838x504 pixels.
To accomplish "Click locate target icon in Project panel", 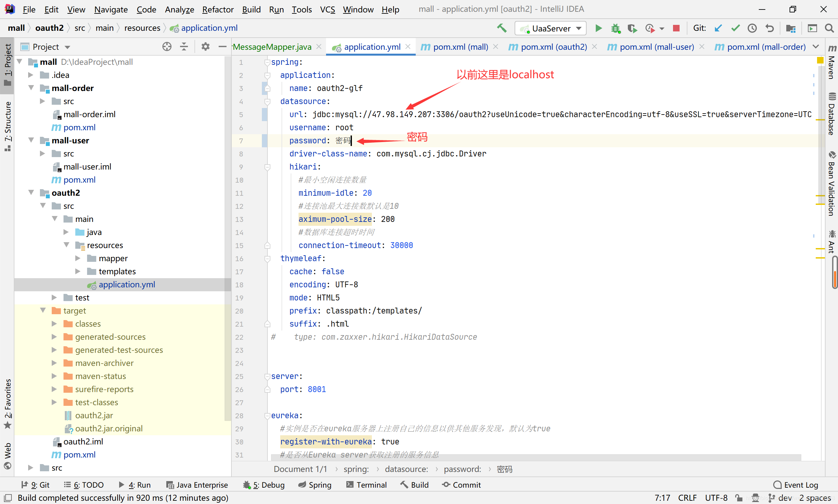I will point(167,47).
